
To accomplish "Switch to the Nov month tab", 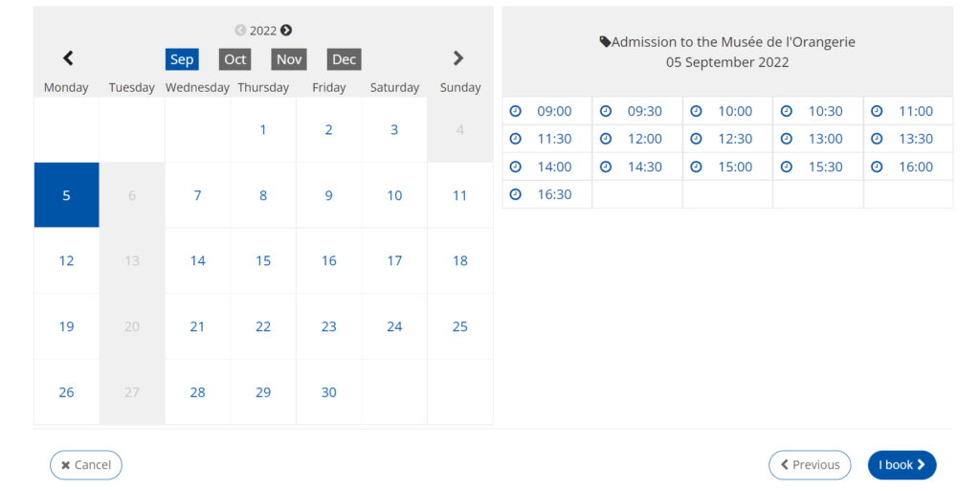I will pos(289,59).
